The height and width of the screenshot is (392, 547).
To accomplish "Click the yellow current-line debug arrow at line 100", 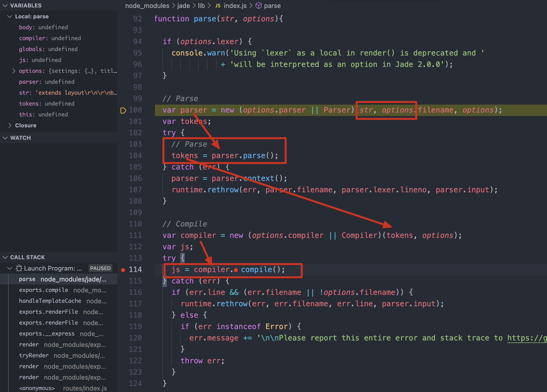I will pos(123,110).
